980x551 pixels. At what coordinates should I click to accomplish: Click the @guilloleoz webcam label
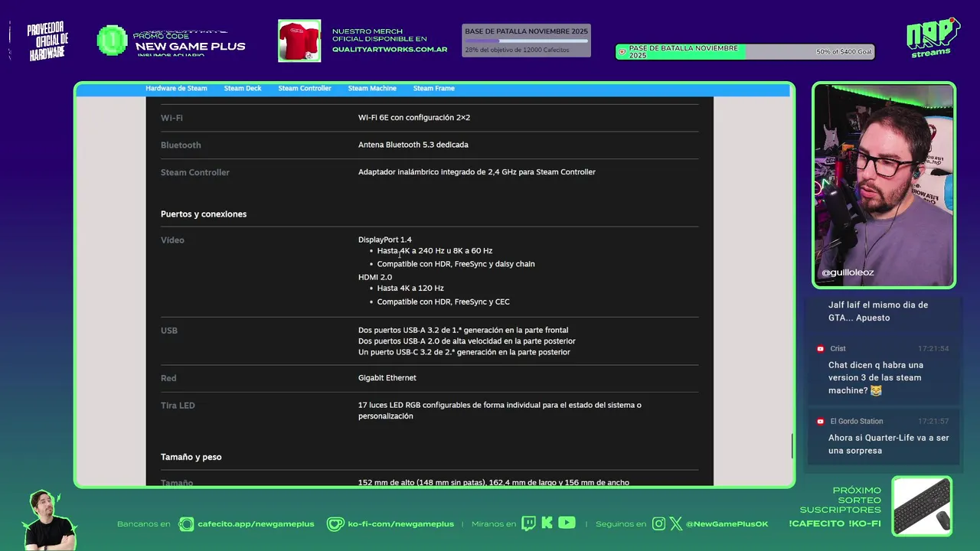(848, 272)
